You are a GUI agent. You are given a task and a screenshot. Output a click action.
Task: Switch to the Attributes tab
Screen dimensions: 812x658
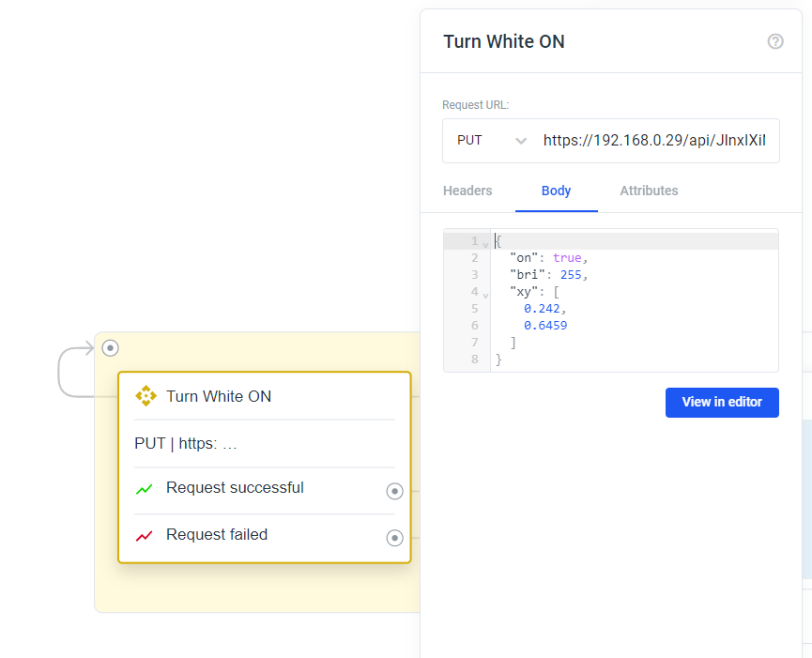tap(649, 191)
